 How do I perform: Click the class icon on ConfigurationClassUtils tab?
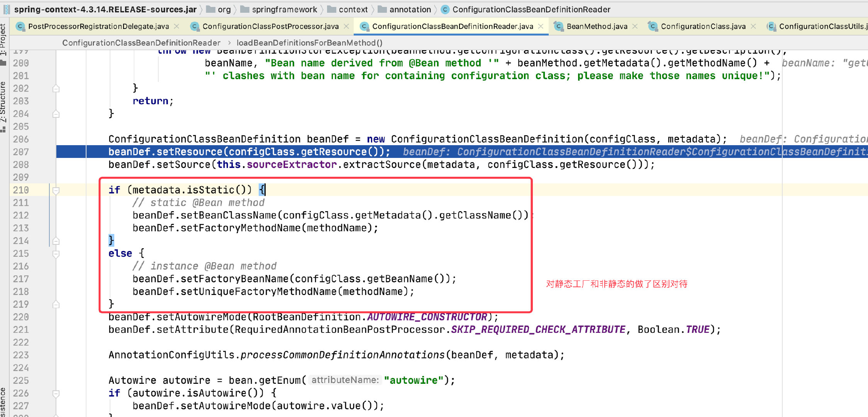click(771, 26)
